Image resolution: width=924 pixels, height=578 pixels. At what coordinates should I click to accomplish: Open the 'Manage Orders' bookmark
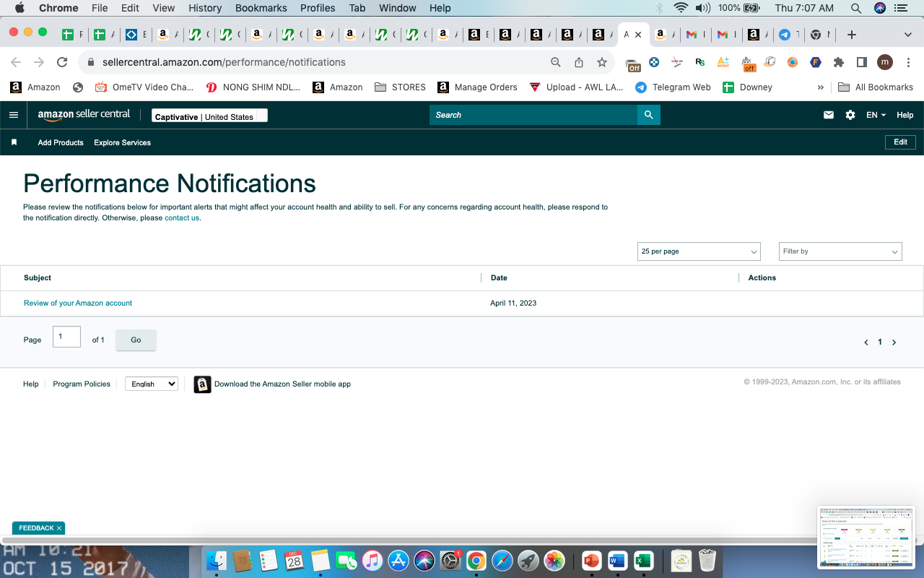tap(478, 87)
